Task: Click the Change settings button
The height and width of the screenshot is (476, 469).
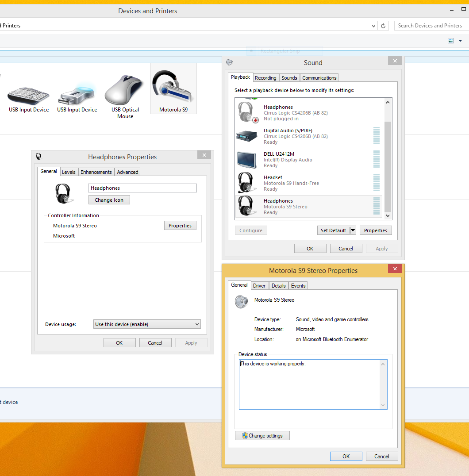Action: [x=262, y=436]
